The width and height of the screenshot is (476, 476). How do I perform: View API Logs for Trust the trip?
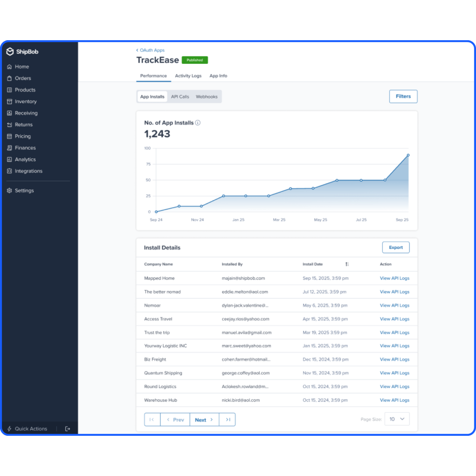click(395, 332)
